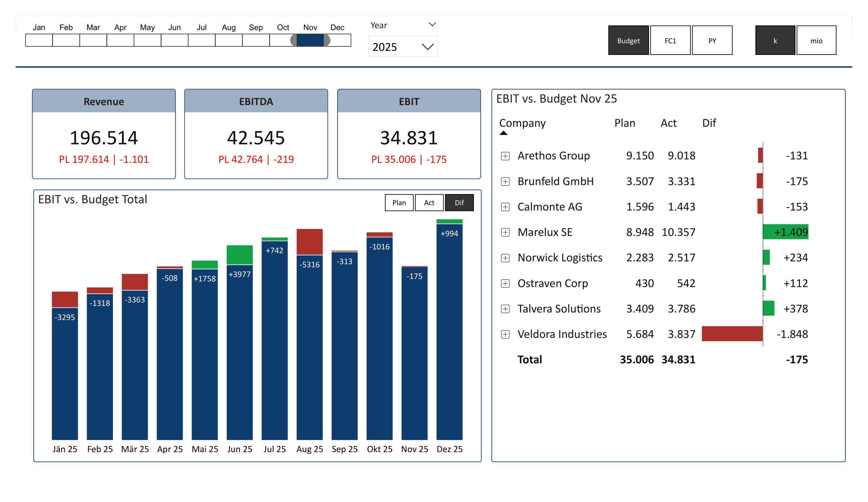Click the 'EBIT vs. Budget Nov 25' title
Viewport: 868px width, 502px height.
click(x=556, y=99)
